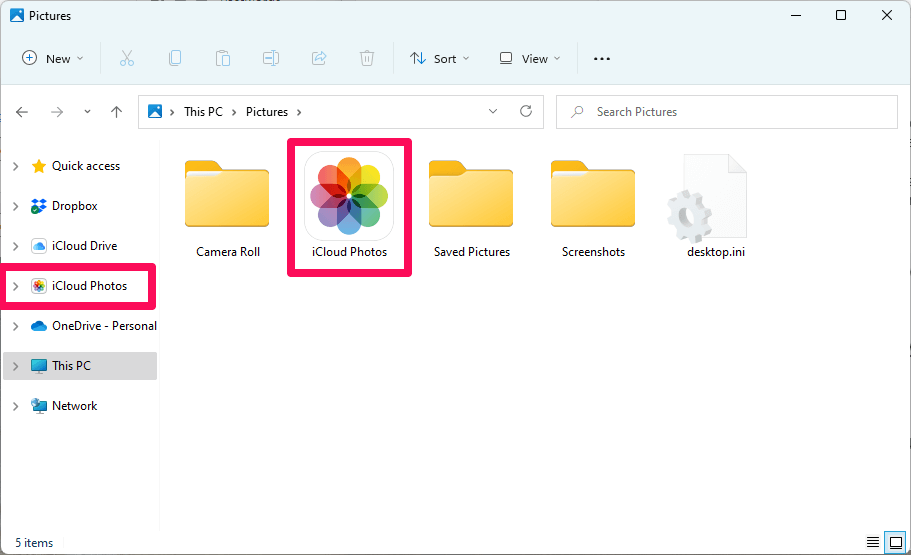The image size is (911, 555).
Task: Refresh the Pictures folder
Action: [x=526, y=111]
